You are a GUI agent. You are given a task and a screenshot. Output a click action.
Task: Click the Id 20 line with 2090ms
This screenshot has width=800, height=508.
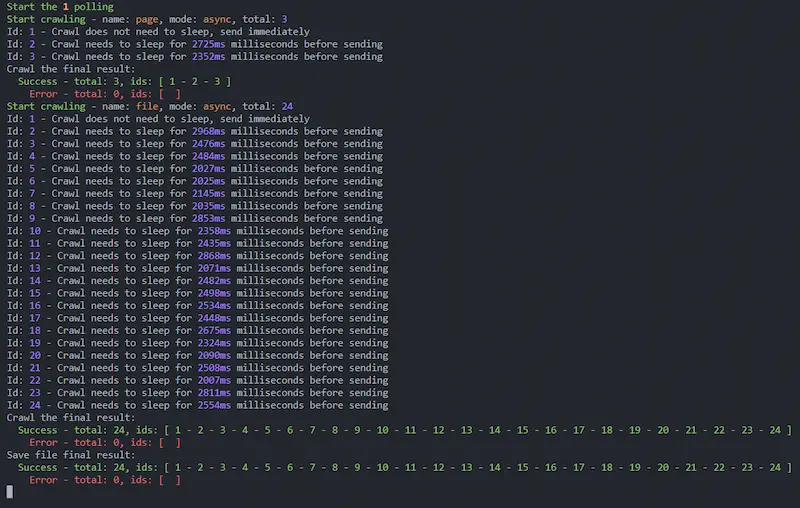coord(197,355)
